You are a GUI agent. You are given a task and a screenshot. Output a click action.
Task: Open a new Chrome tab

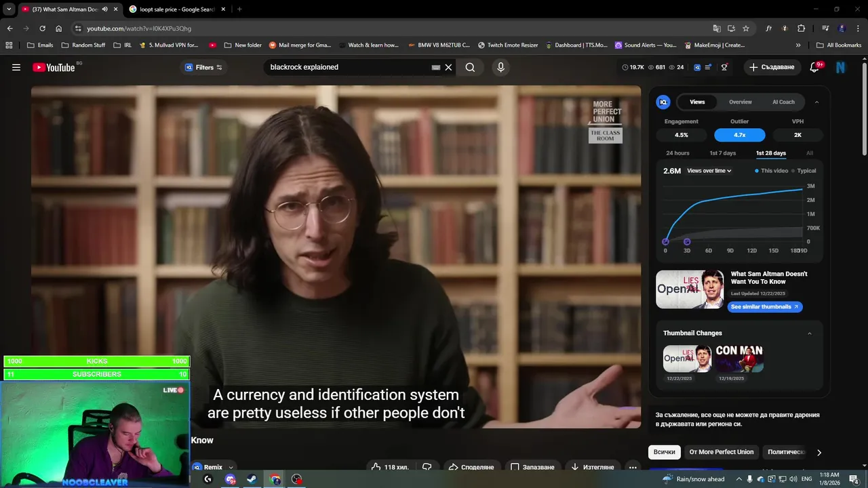point(239,9)
